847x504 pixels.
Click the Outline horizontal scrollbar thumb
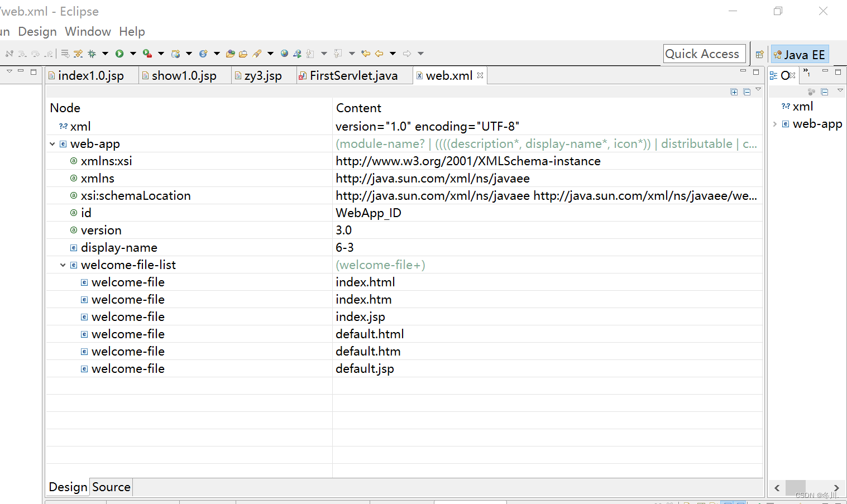[x=796, y=488]
